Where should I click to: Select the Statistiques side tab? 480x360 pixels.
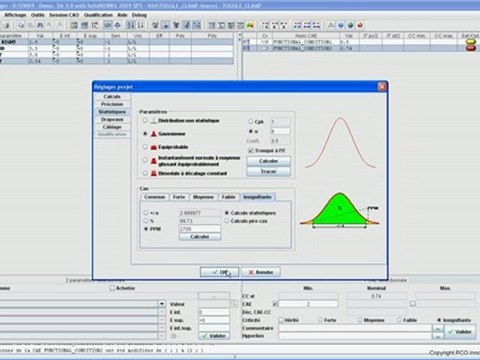pyautogui.click(x=112, y=112)
